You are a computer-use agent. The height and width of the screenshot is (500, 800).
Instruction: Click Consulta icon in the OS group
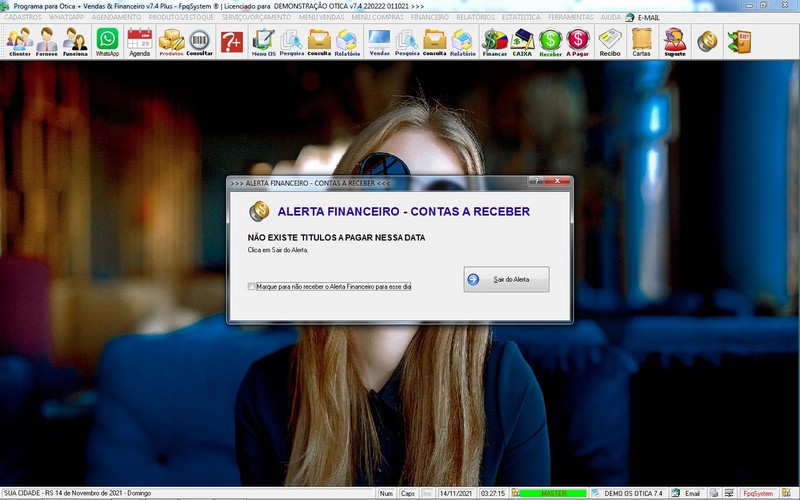319,42
